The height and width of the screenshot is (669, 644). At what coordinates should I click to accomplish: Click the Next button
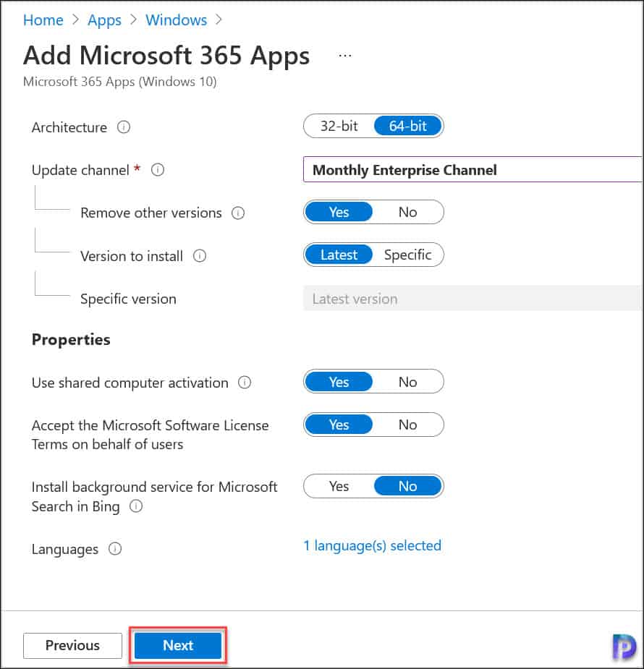pyautogui.click(x=178, y=646)
